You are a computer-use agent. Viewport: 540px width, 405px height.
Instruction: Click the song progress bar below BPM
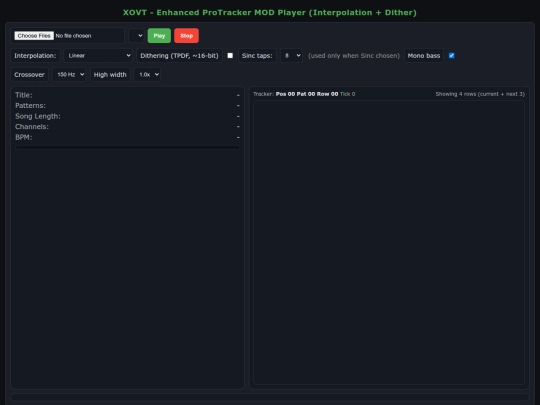pos(127,147)
